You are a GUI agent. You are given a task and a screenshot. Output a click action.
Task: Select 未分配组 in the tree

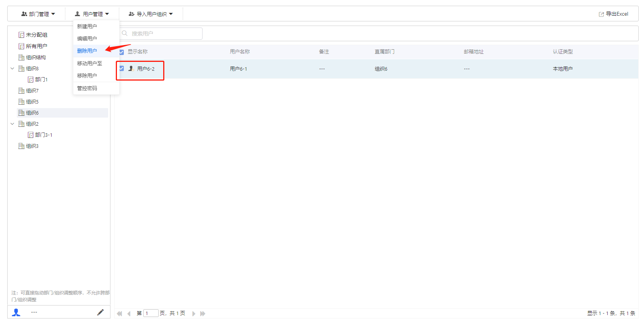(x=37, y=35)
